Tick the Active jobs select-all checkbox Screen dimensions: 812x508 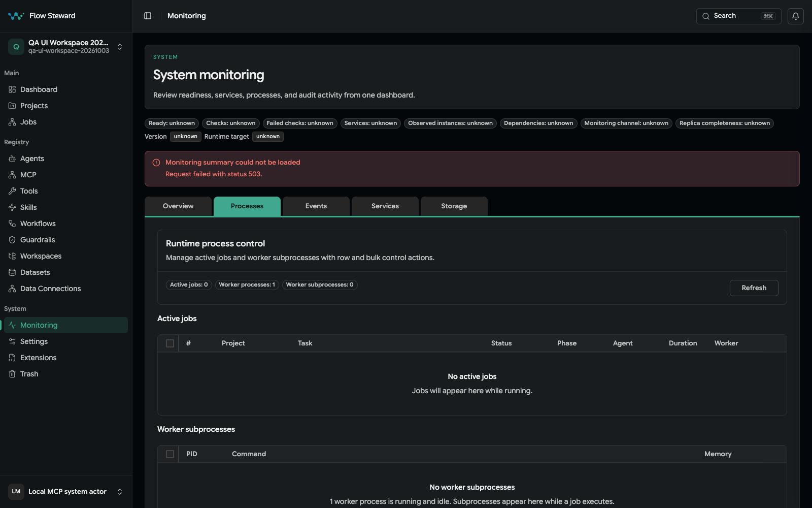170,343
